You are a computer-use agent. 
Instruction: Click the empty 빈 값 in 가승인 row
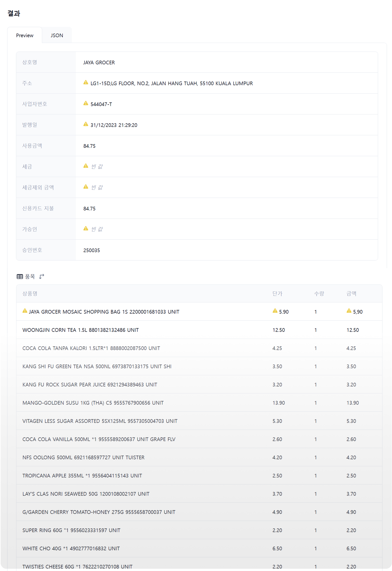[x=97, y=229]
